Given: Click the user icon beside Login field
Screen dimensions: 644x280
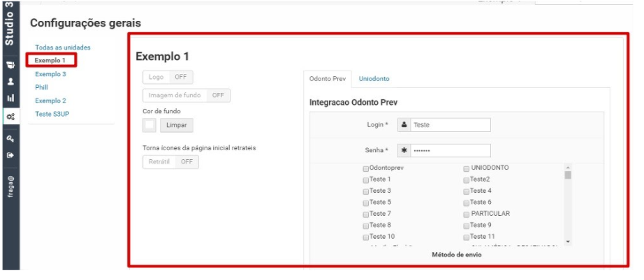Looking at the screenshot, I should [404, 125].
